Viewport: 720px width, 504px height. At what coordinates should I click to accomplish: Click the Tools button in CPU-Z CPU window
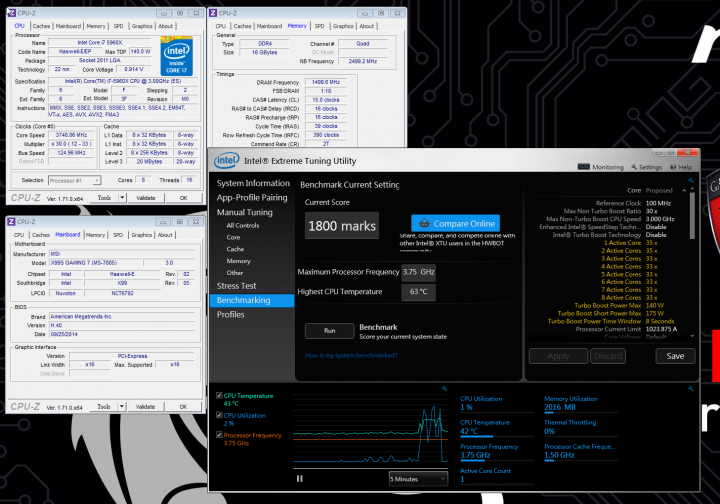coord(104,198)
